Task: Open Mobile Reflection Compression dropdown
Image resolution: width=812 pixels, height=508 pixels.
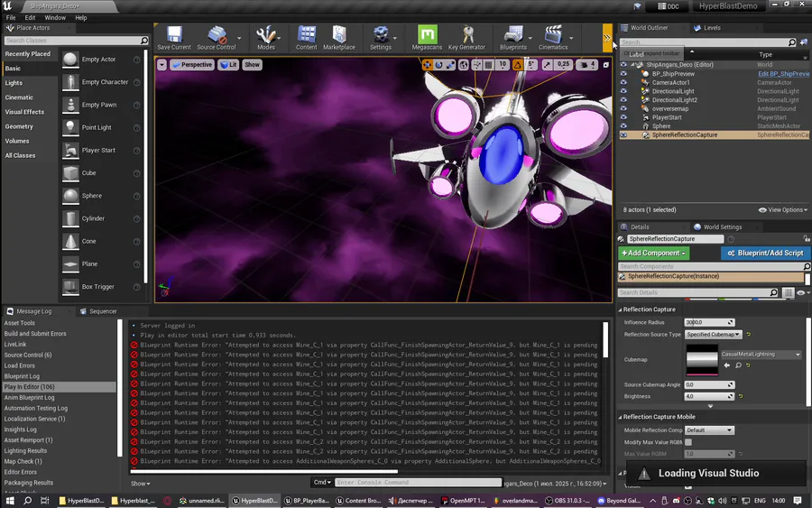Action: pyautogui.click(x=709, y=430)
